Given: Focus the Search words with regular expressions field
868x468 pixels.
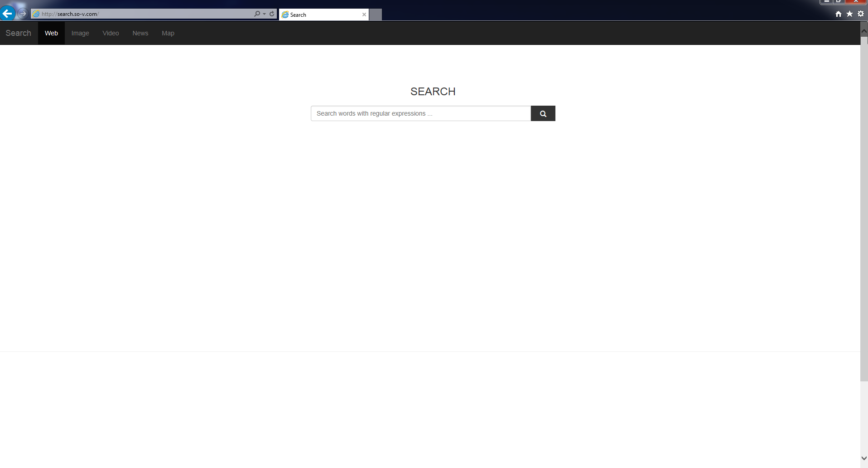Looking at the screenshot, I should point(421,113).
